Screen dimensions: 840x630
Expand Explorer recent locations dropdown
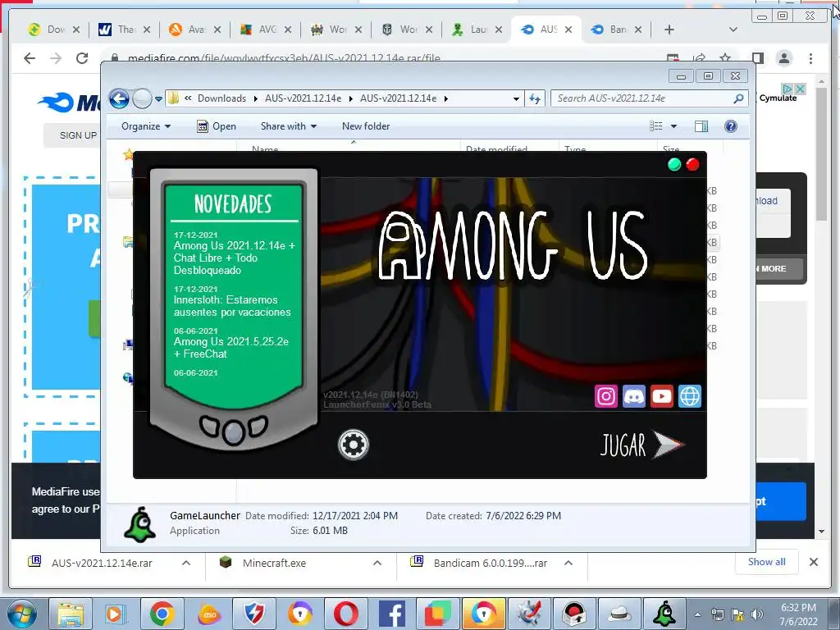point(158,98)
